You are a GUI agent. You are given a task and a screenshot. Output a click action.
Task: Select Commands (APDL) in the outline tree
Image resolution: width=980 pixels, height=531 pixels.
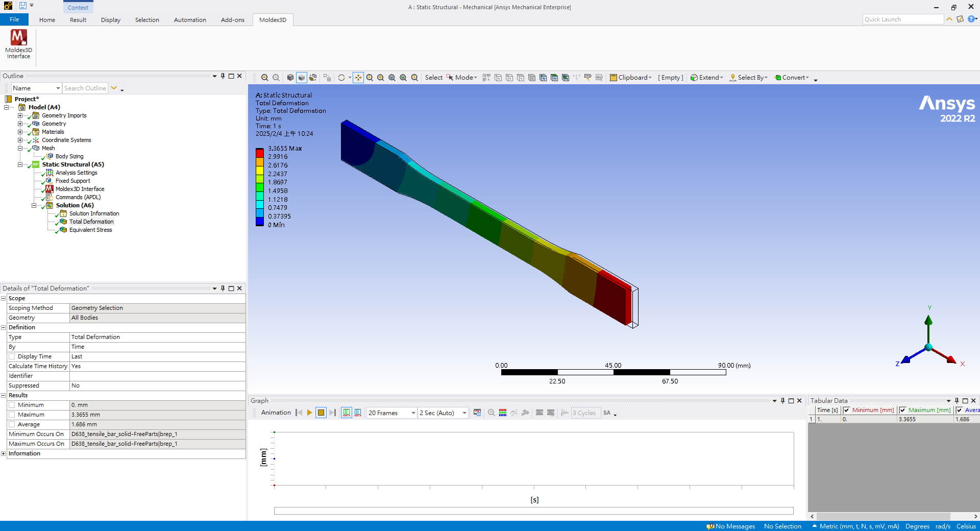coord(78,197)
